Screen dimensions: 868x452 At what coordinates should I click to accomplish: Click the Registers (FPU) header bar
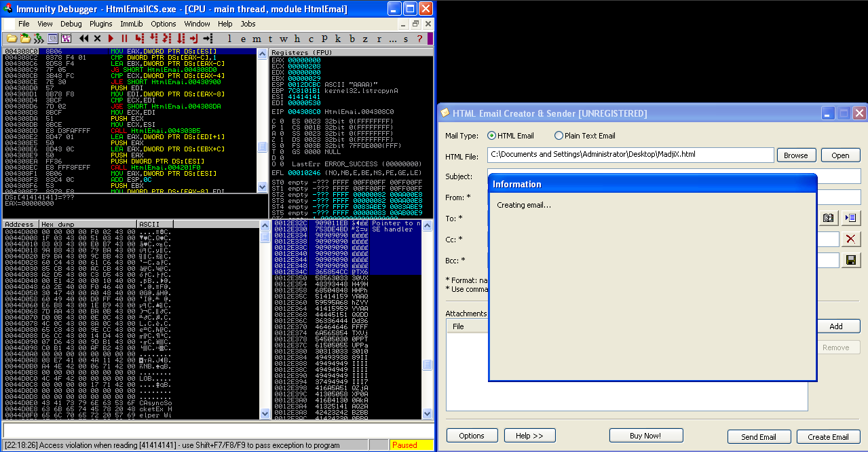pyautogui.click(x=351, y=52)
